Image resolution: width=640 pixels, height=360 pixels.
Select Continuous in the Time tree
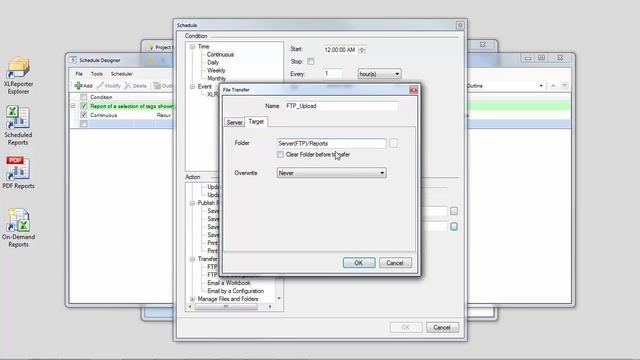[220, 54]
